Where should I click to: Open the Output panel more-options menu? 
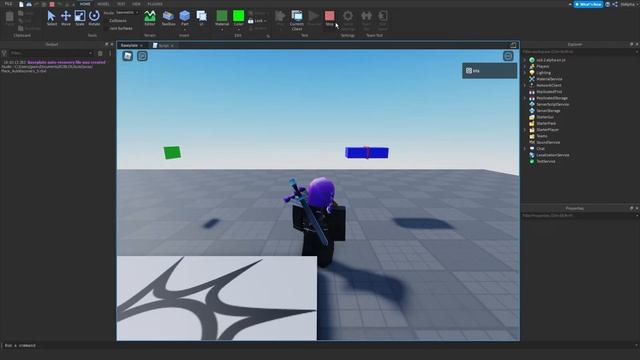[x=110, y=53]
